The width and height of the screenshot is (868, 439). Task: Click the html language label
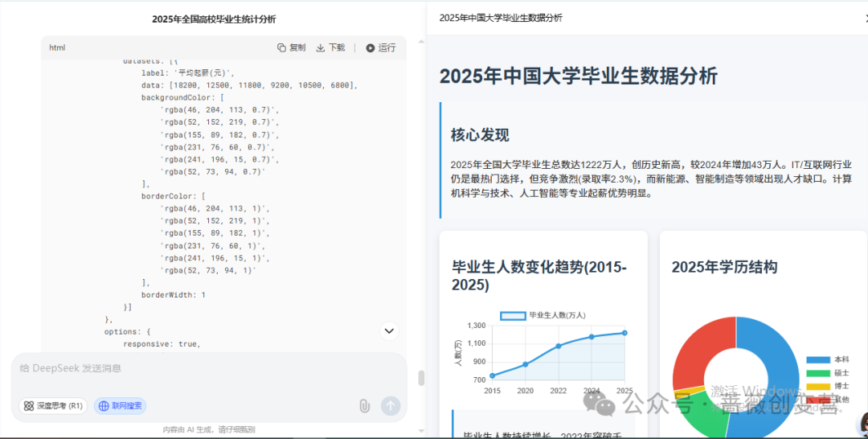coord(57,47)
